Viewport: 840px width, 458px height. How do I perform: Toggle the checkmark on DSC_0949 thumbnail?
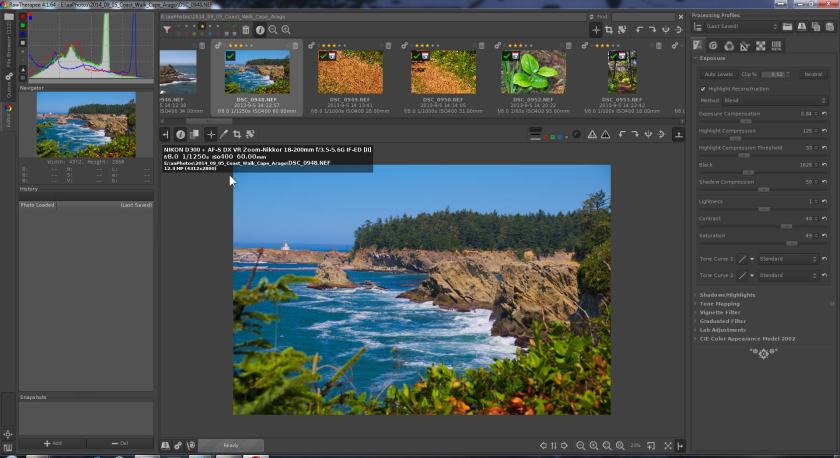pos(324,57)
